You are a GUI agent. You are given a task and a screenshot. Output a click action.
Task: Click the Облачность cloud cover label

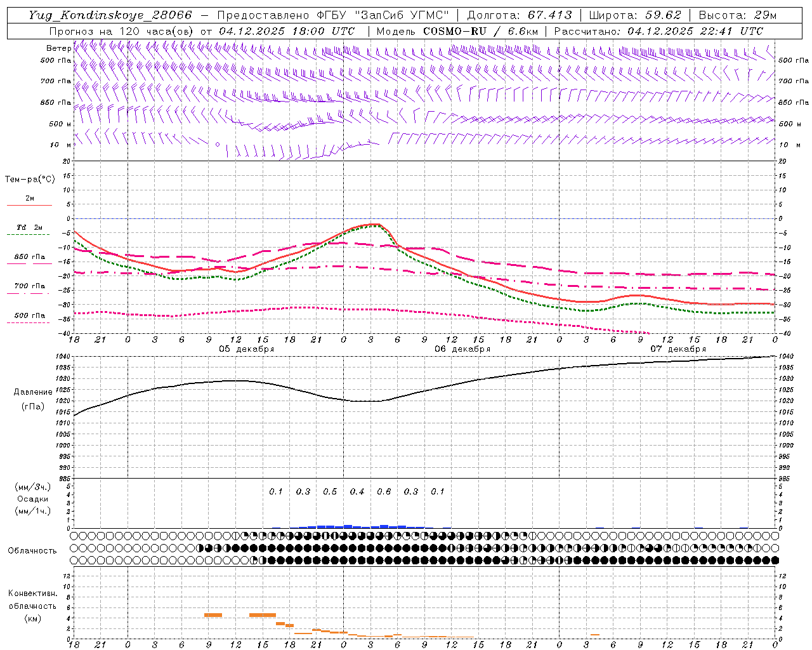[x=32, y=551]
